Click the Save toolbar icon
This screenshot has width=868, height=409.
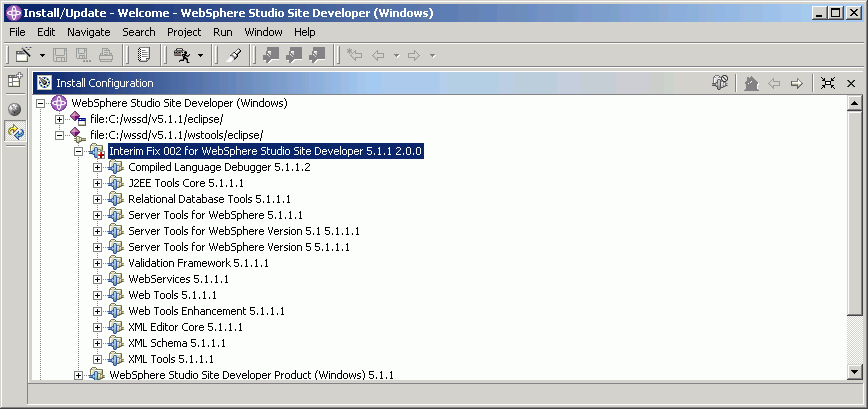[x=60, y=55]
